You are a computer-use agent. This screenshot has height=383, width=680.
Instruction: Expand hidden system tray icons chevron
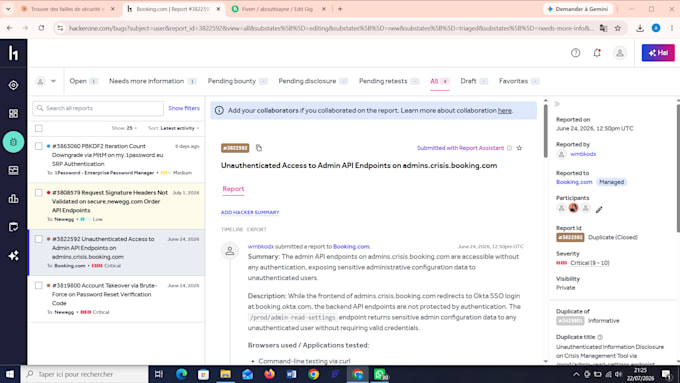point(576,374)
